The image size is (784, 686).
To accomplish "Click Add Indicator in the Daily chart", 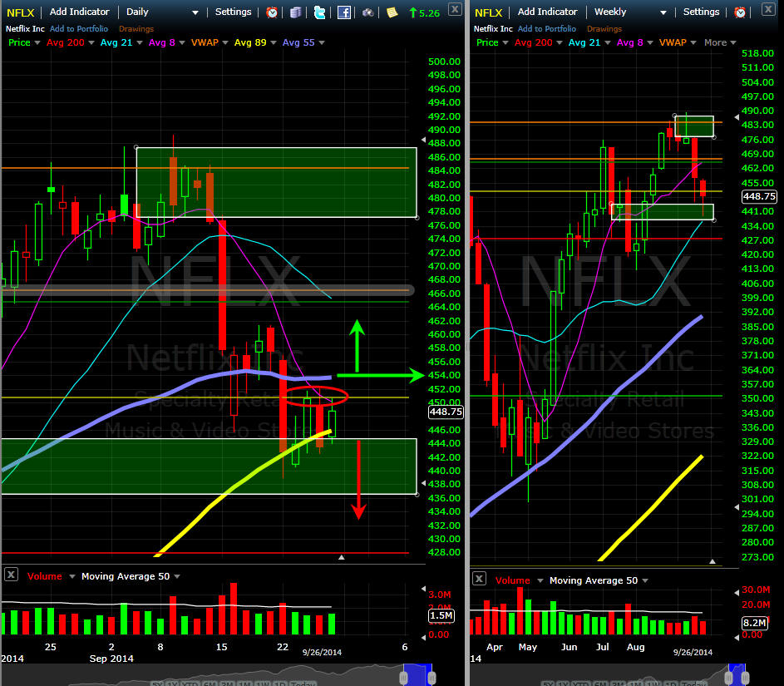I will tap(80, 12).
